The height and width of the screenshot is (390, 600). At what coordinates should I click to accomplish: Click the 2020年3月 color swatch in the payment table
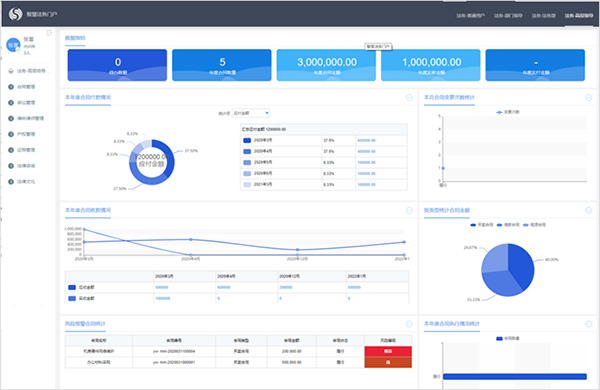(247, 140)
